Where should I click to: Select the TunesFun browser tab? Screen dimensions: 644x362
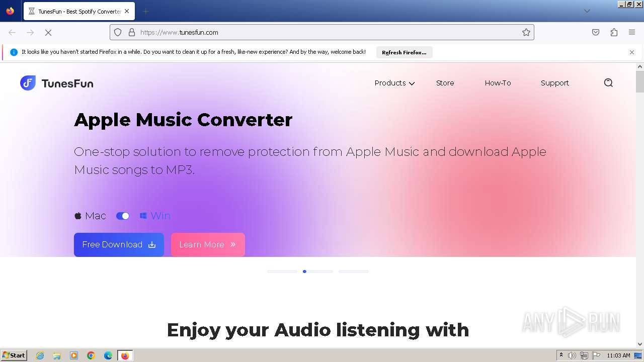78,11
